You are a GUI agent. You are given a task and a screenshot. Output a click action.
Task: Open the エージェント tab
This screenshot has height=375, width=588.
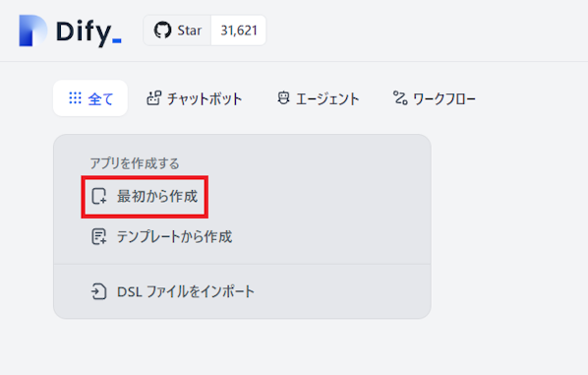point(318,98)
